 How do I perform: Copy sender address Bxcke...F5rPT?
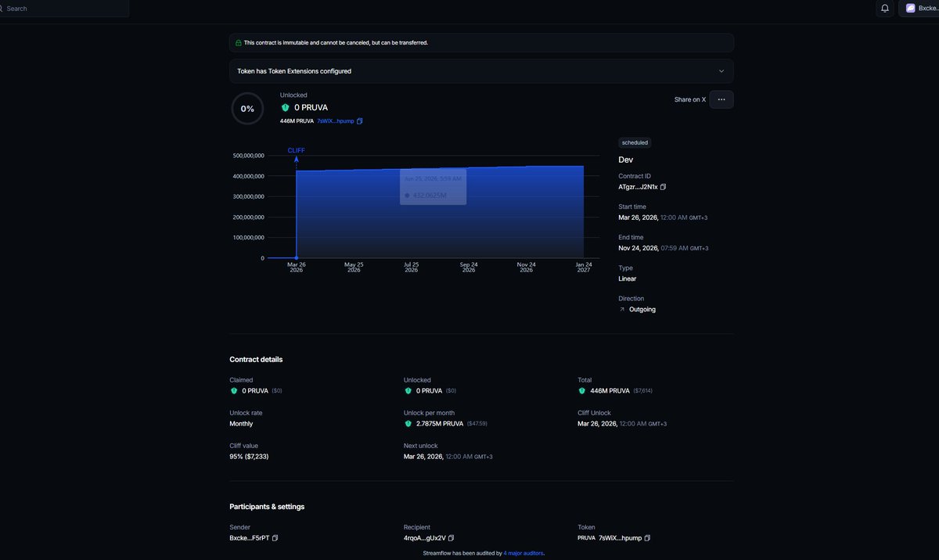[275, 538]
